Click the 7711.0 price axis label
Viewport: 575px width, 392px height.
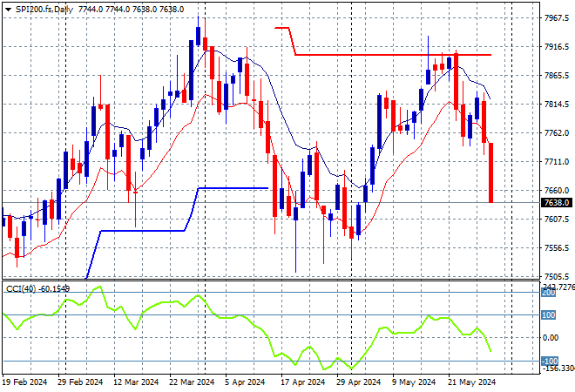pos(557,161)
